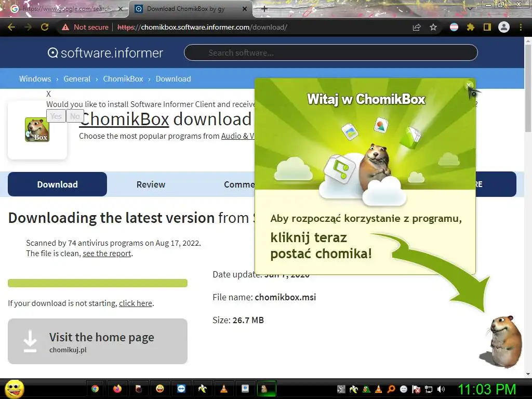This screenshot has width=532, height=399.
Task: Close the Witaj w ChomikBox popup
Action: coord(469,85)
